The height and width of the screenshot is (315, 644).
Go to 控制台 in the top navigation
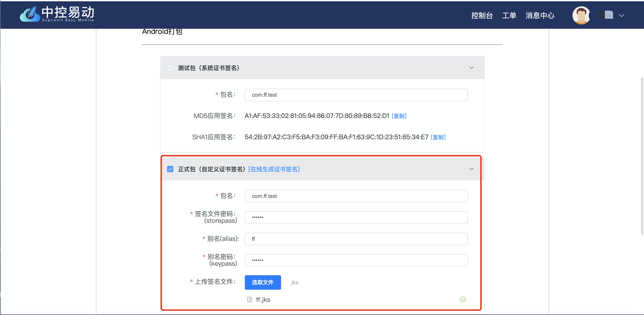[482, 15]
